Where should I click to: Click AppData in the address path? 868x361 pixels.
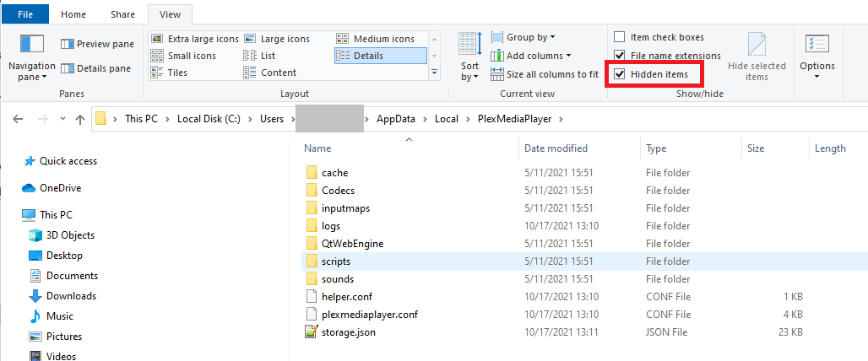395,119
